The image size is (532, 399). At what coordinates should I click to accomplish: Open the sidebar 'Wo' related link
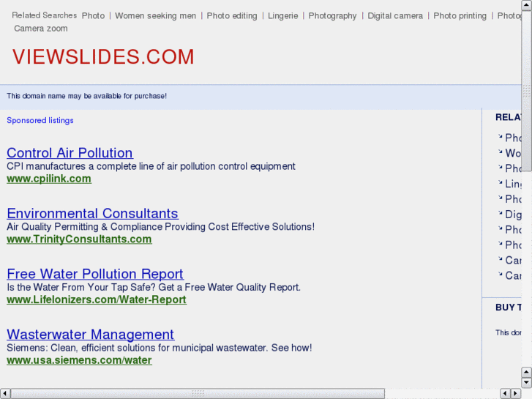[x=513, y=153]
